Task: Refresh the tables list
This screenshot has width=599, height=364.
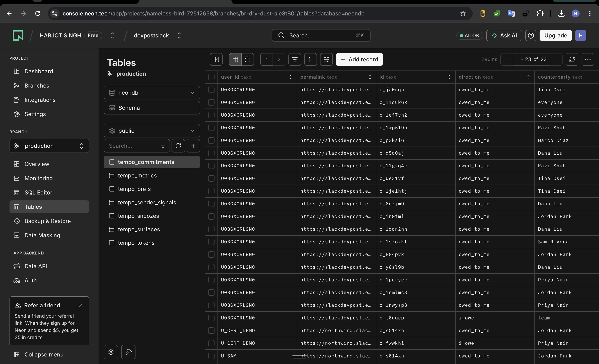Action: pos(178,146)
